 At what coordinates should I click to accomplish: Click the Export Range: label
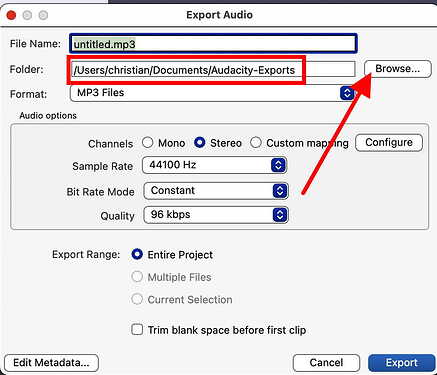click(x=86, y=255)
